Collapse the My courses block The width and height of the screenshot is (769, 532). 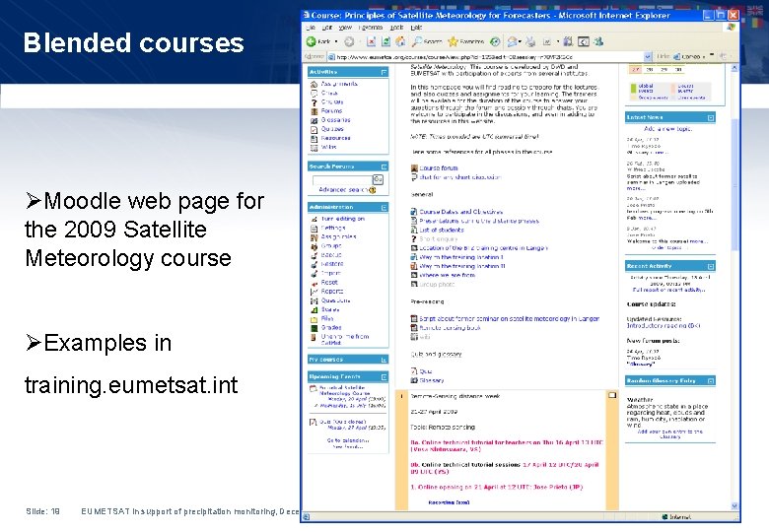click(384, 360)
